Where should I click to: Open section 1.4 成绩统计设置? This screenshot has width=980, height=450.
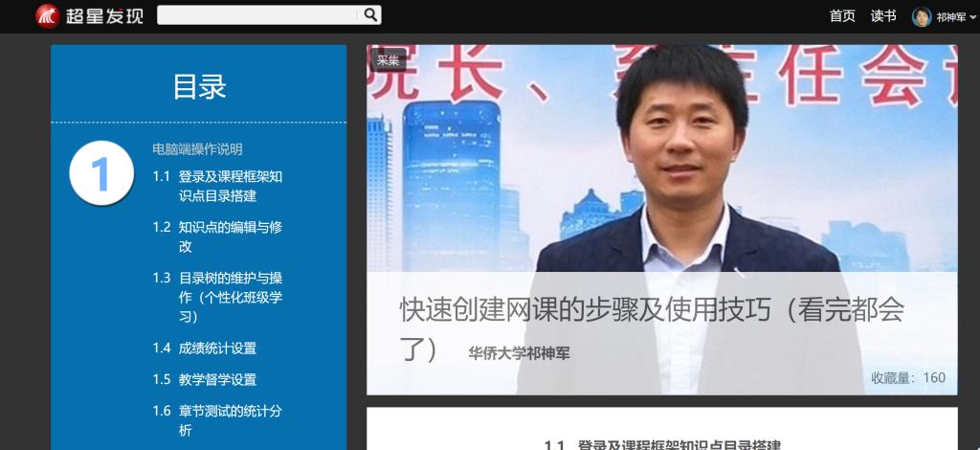tap(217, 349)
